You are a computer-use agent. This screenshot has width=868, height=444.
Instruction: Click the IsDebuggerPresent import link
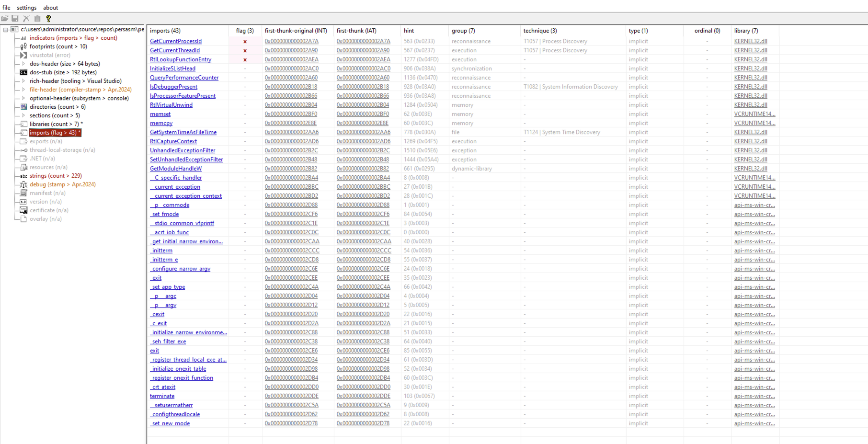[x=173, y=87]
